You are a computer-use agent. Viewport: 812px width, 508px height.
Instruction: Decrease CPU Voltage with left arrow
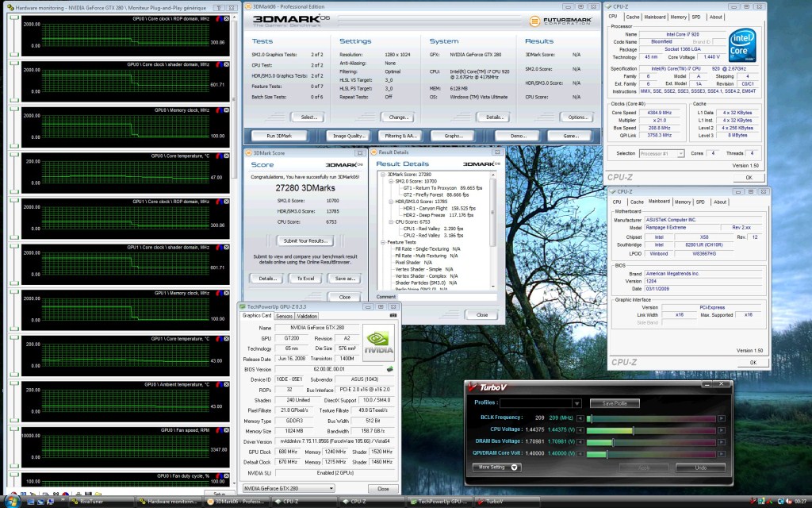(580, 429)
